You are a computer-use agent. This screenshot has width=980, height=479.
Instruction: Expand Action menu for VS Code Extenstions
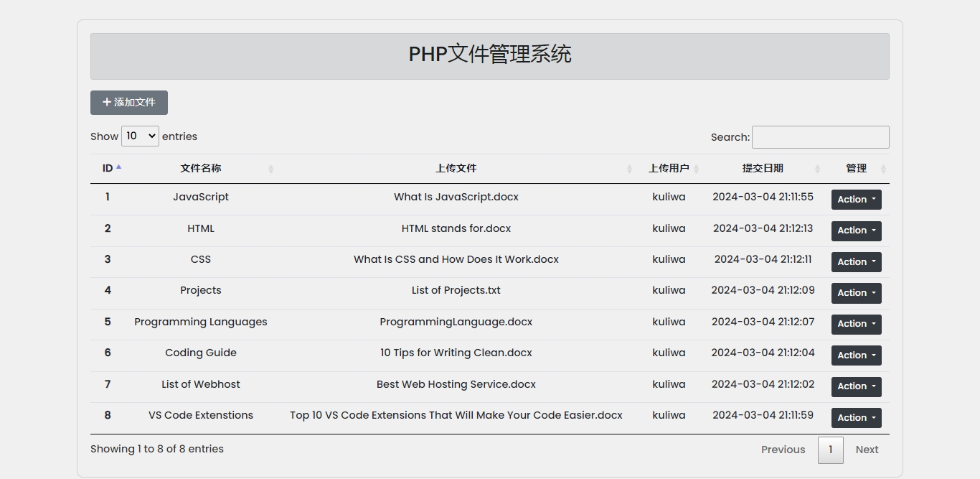click(x=856, y=418)
